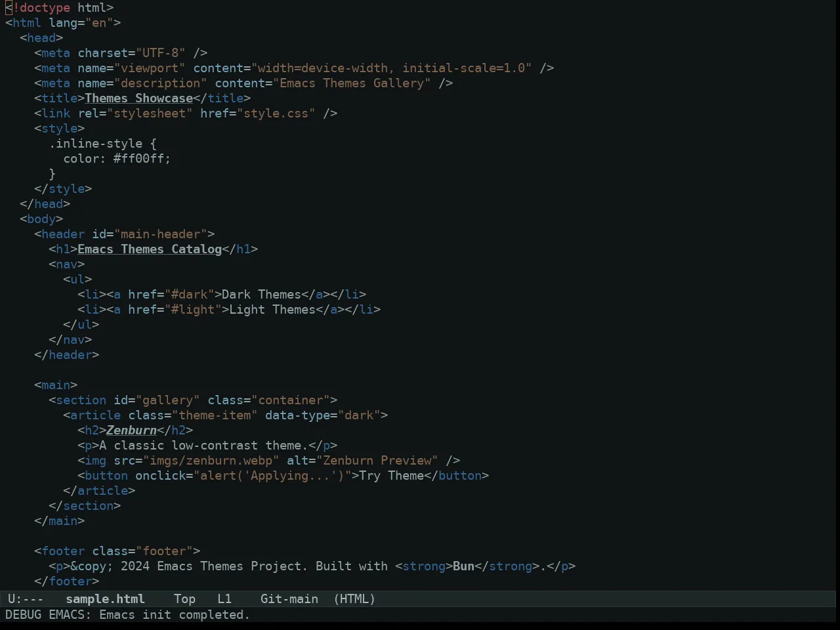This screenshot has height=630, width=840.
Task: Click the "Zenburn Preview" alt value
Action: pyautogui.click(x=377, y=461)
